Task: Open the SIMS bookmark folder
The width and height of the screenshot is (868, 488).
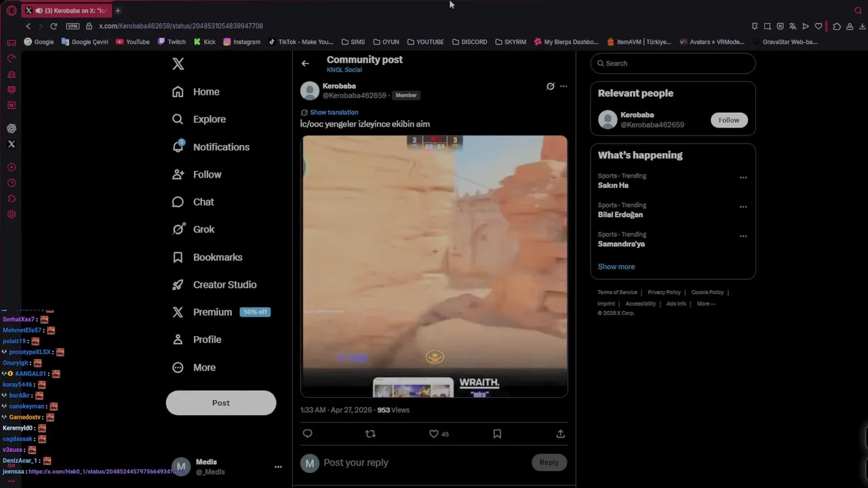Action: coord(353,42)
